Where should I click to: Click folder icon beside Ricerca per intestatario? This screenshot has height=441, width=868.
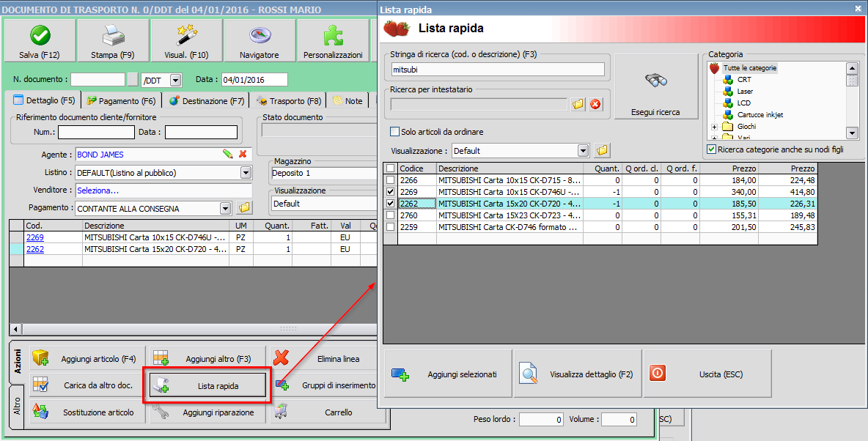(x=578, y=104)
